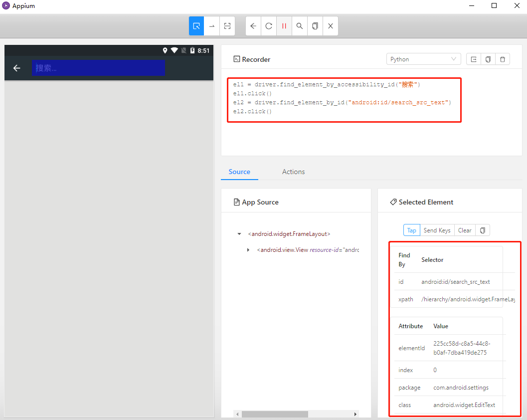Viewport: 527px width, 420px height.
Task: Switch to the Actions tab
Action: [293, 172]
